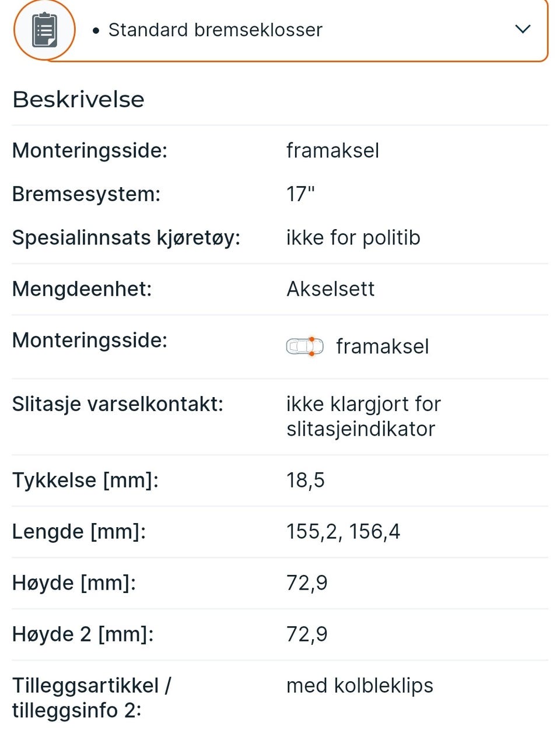Click the Slitasje varselkontakt label
Viewport: 560px width, 733px height.
tap(118, 404)
